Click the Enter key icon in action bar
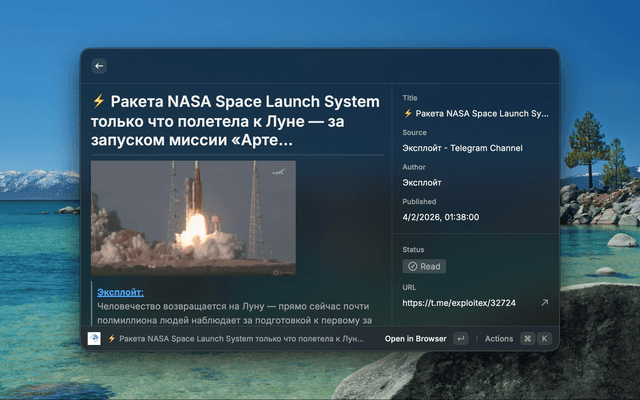The image size is (640, 400). 460,339
